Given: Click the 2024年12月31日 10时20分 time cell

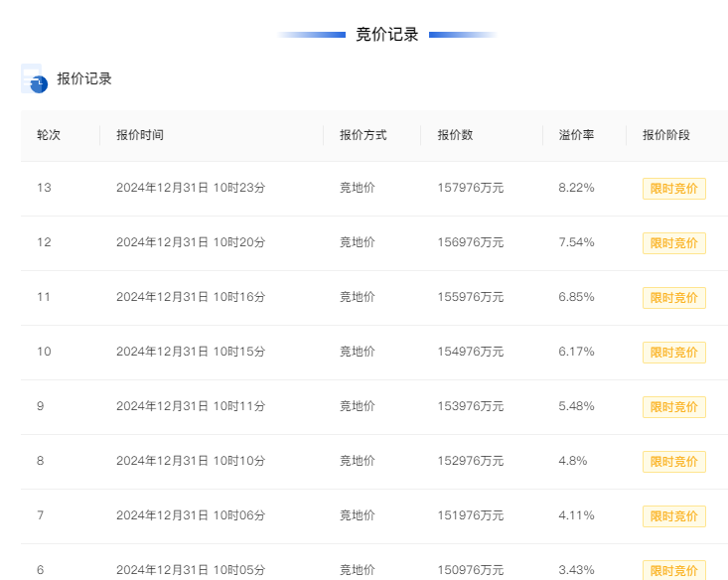Looking at the screenshot, I should [191, 242].
